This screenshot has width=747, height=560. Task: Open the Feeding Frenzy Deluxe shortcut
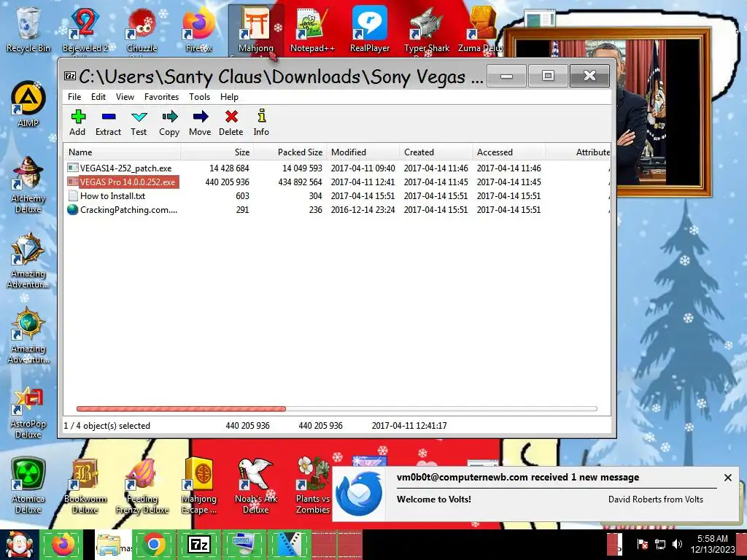(x=142, y=486)
